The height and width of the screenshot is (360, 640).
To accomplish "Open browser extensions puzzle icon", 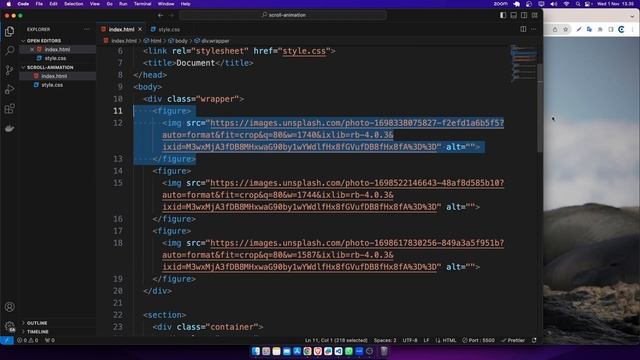I will tap(600, 29).
